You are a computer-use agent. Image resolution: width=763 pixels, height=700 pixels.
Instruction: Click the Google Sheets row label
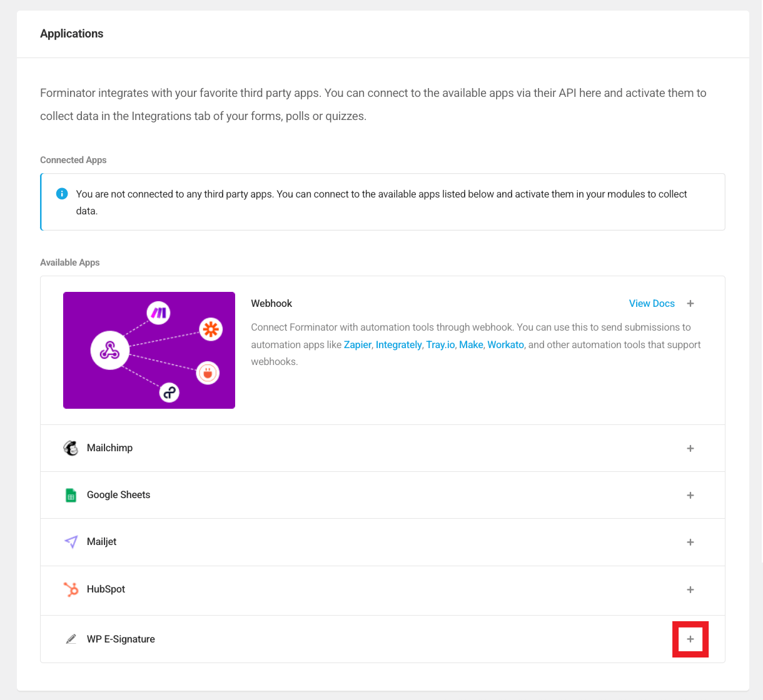tap(118, 495)
